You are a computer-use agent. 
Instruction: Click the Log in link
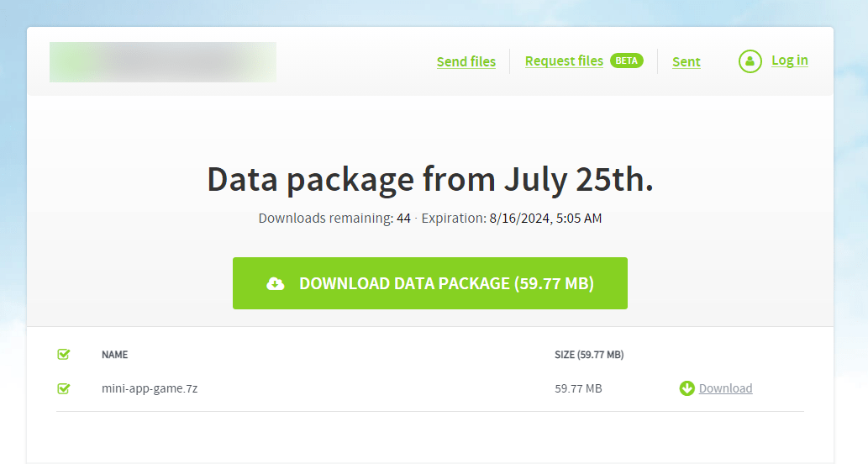click(x=790, y=61)
